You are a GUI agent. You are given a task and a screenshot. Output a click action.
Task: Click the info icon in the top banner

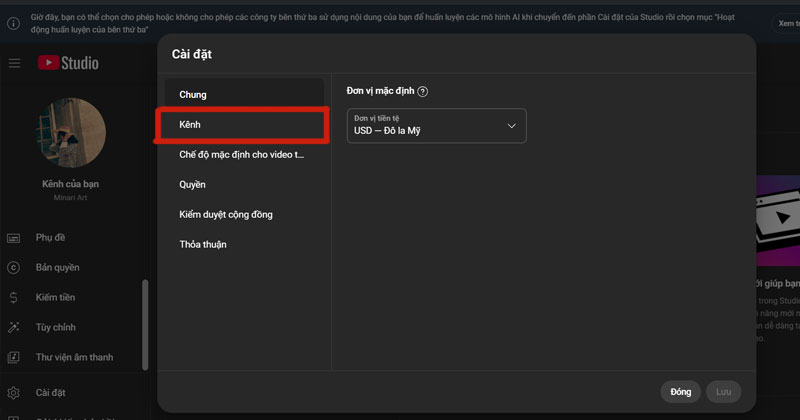(x=12, y=22)
